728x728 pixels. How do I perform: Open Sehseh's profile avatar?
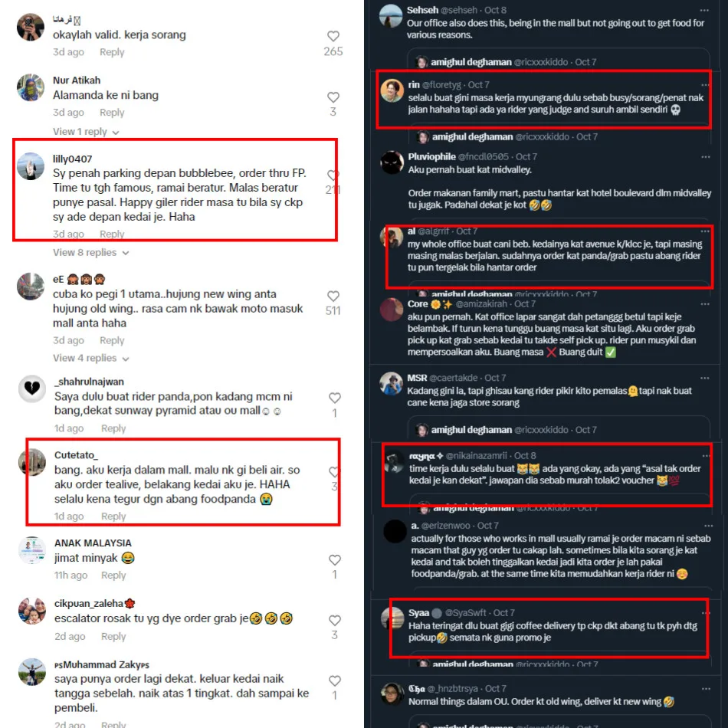point(391,16)
